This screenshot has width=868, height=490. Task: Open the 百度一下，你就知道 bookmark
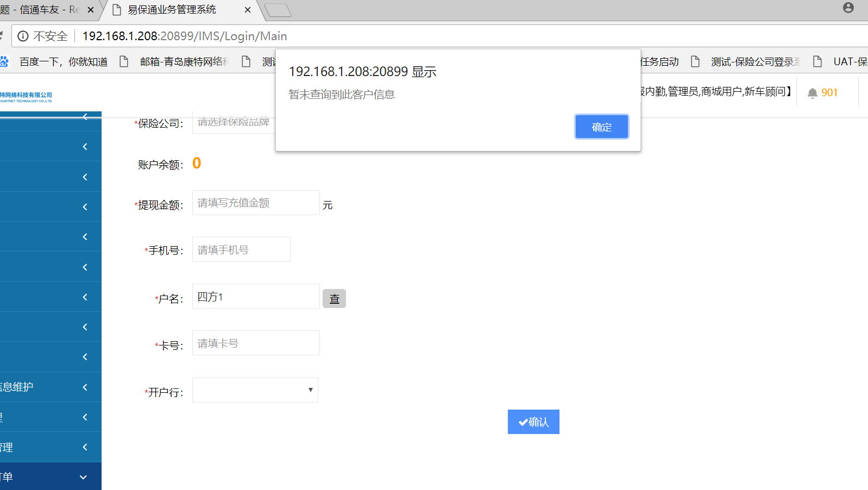pos(64,61)
